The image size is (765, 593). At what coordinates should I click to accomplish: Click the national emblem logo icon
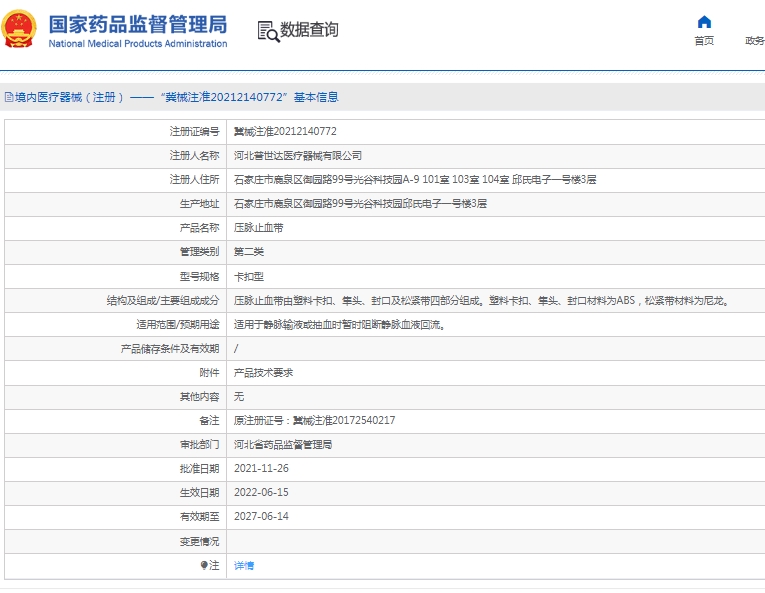[x=22, y=30]
